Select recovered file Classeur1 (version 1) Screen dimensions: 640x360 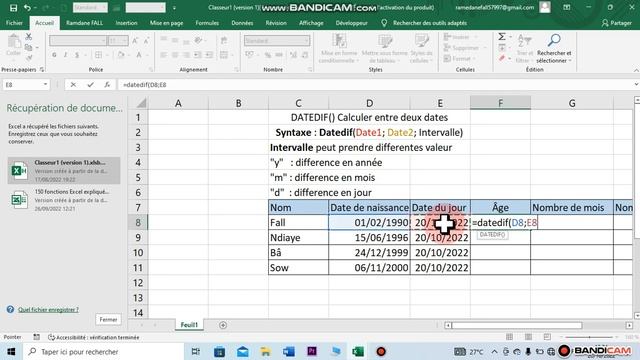pyautogui.click(x=64, y=171)
